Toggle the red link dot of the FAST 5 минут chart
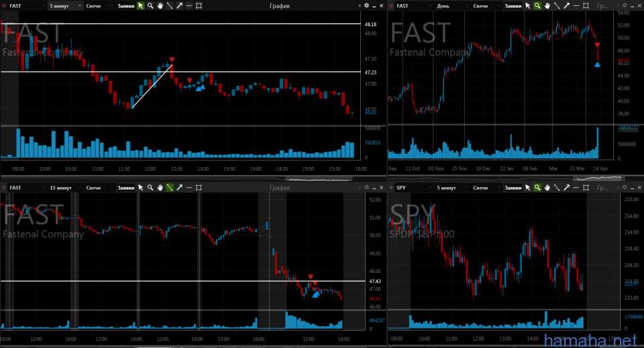 tap(4, 6)
